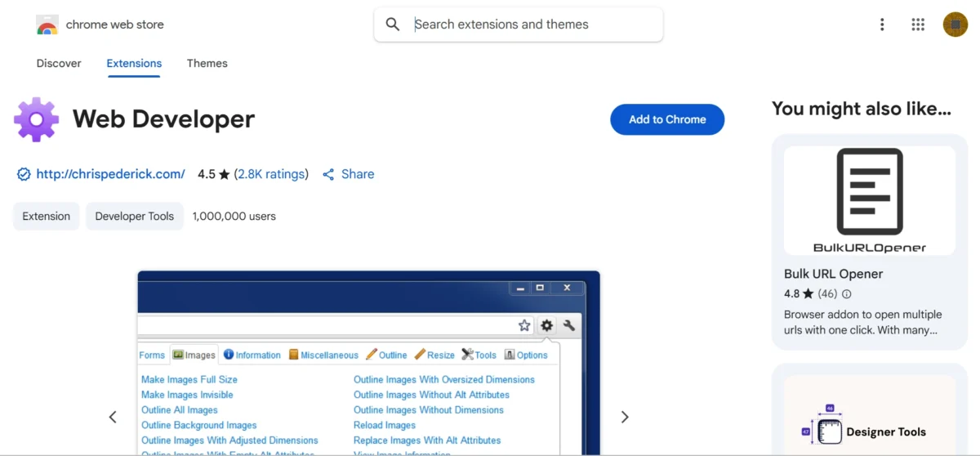Select the Tools tab in the screenshot
This screenshot has width=980, height=456.
(x=479, y=355)
